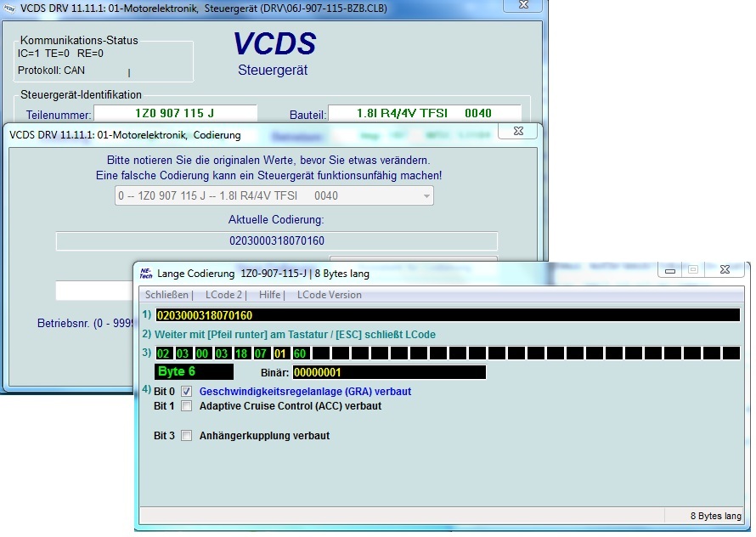
Task: Select byte 2 cell showing 00
Action: point(202,353)
